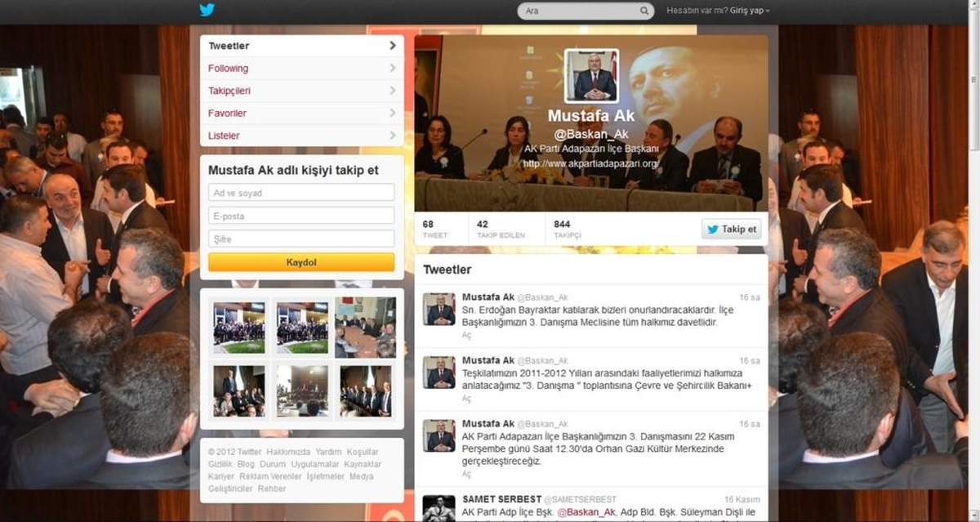Open the Medya footer link
The width and height of the screenshot is (980, 522).
362,476
